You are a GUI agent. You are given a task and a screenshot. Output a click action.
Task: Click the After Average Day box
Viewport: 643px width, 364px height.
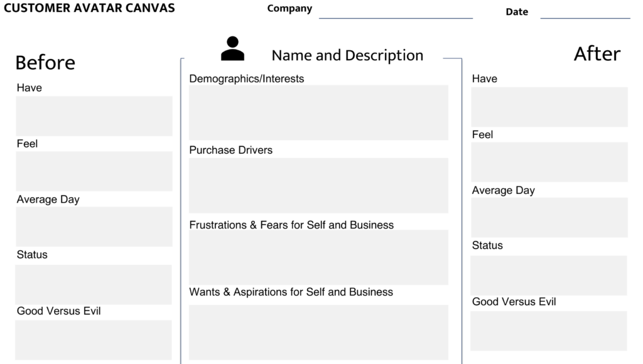click(549, 218)
